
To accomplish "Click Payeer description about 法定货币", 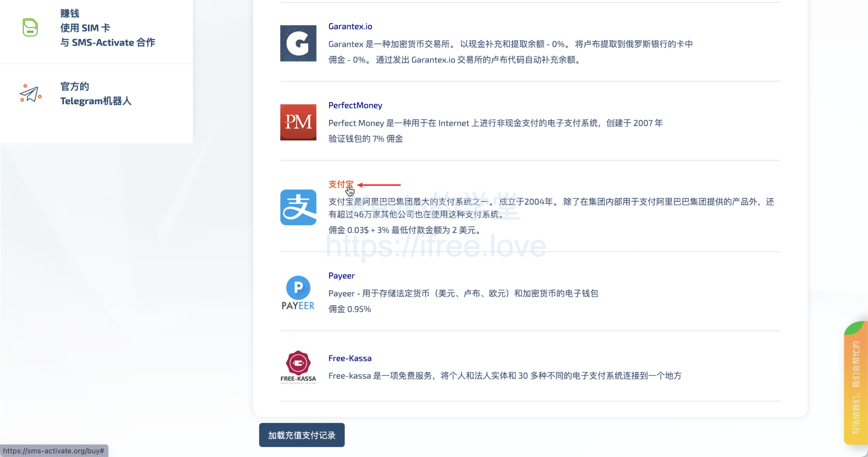I will (463, 293).
